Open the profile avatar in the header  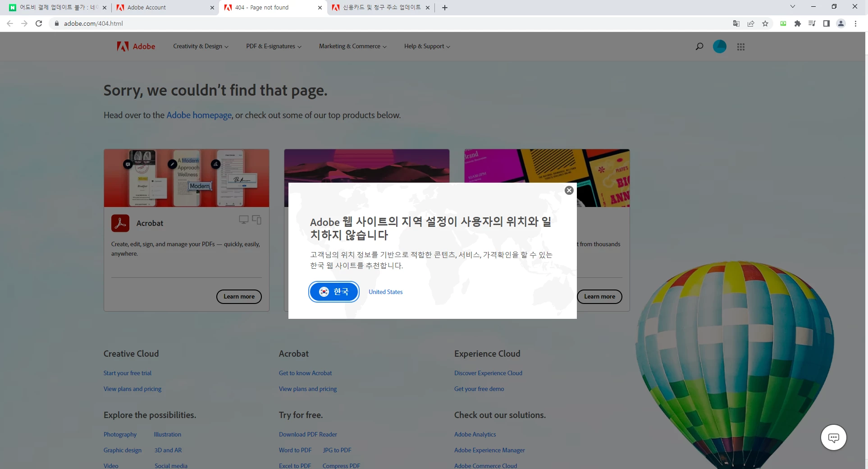[x=720, y=46]
